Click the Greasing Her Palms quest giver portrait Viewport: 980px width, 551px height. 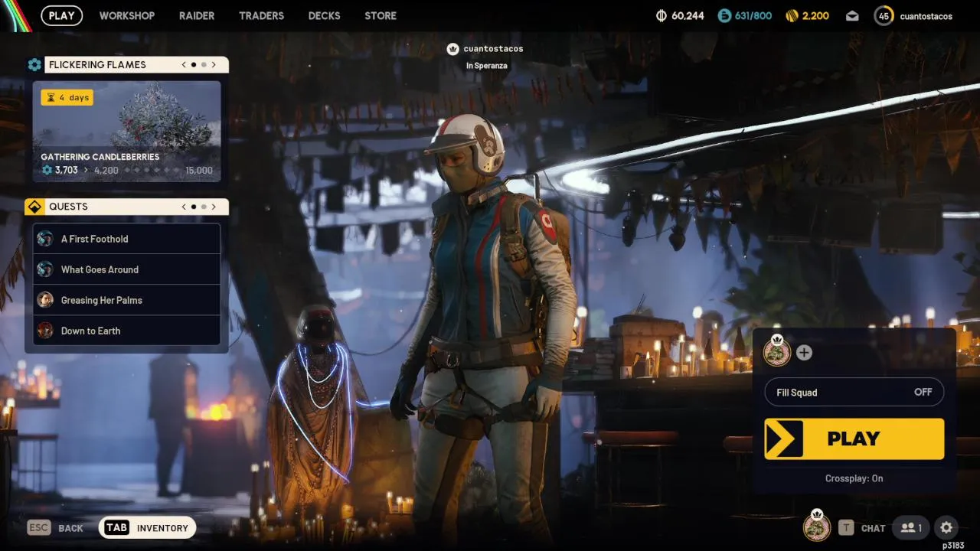point(45,300)
